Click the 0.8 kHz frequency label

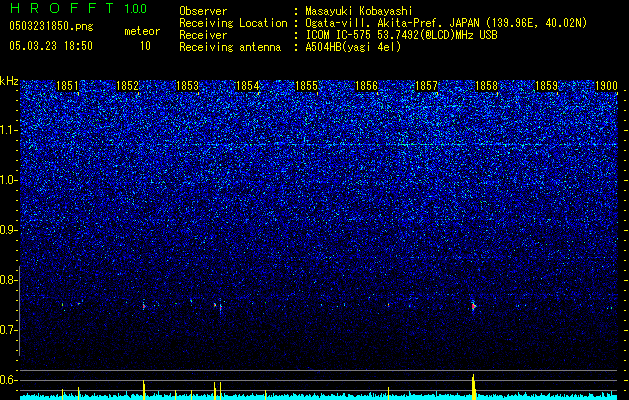(x=8, y=280)
